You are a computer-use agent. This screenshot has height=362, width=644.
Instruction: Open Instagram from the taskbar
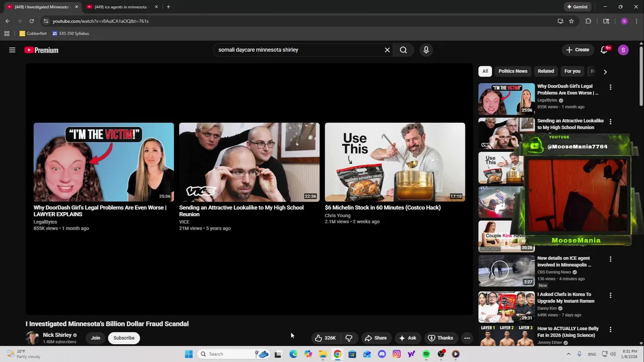(x=396, y=354)
